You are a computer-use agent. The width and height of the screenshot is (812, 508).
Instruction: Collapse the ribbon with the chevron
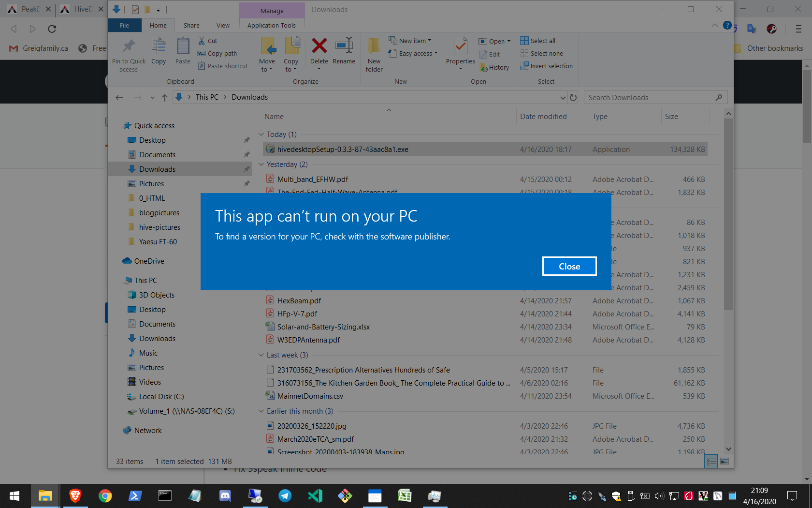click(x=714, y=25)
